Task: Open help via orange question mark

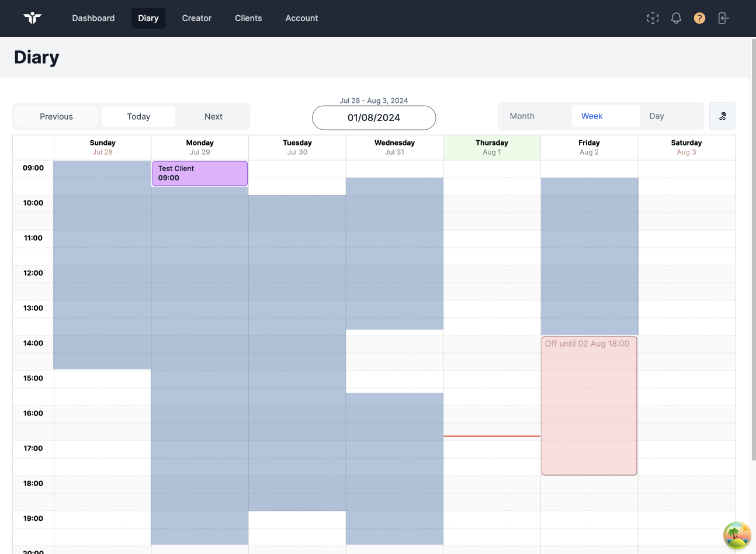Action: pyautogui.click(x=699, y=18)
